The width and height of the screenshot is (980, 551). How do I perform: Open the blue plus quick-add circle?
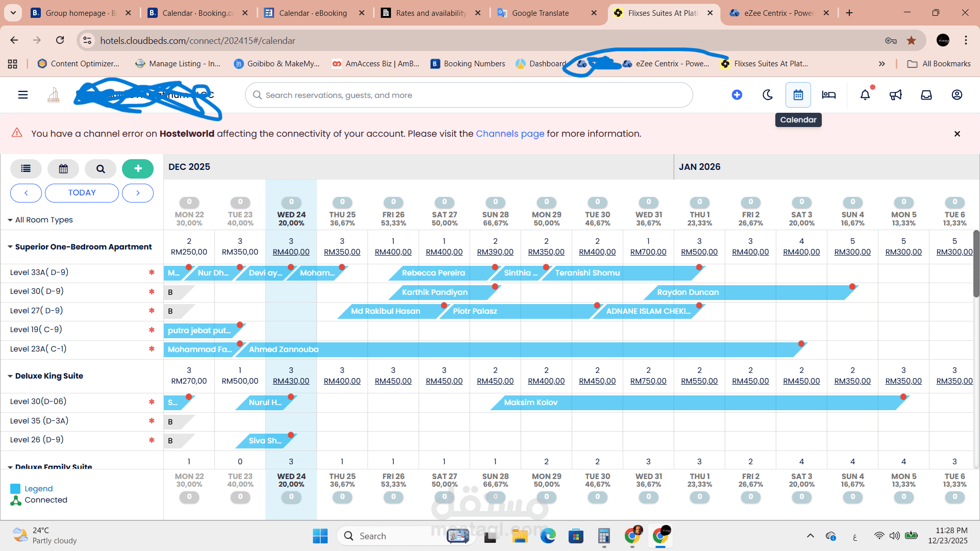pos(737,95)
